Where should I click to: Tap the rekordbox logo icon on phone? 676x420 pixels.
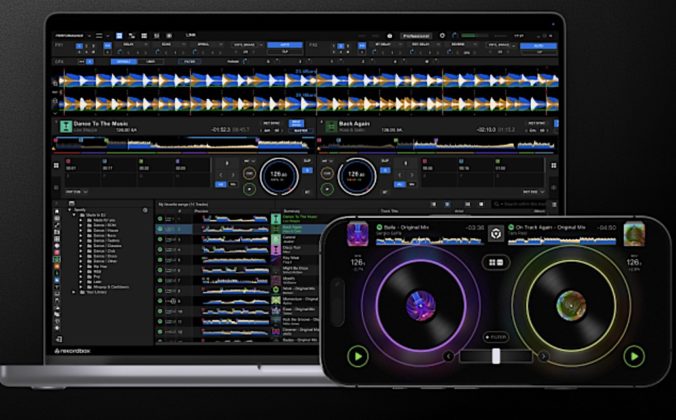tap(494, 233)
